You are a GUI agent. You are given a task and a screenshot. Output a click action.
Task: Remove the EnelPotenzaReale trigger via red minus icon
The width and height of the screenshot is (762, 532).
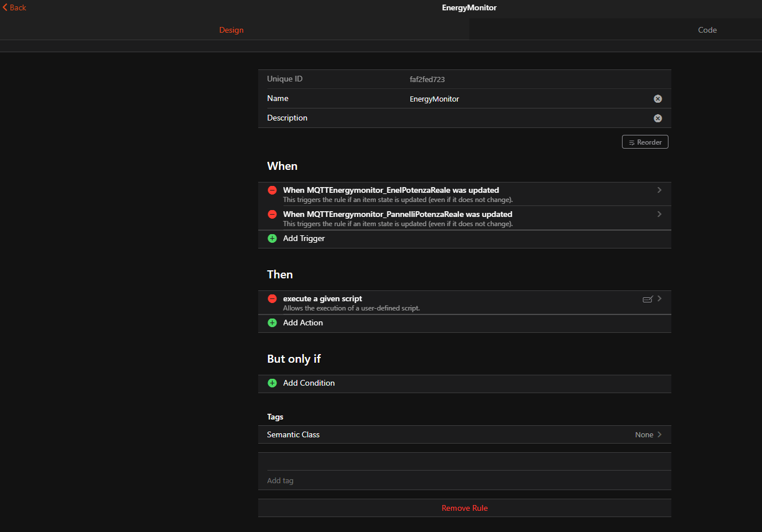272,190
